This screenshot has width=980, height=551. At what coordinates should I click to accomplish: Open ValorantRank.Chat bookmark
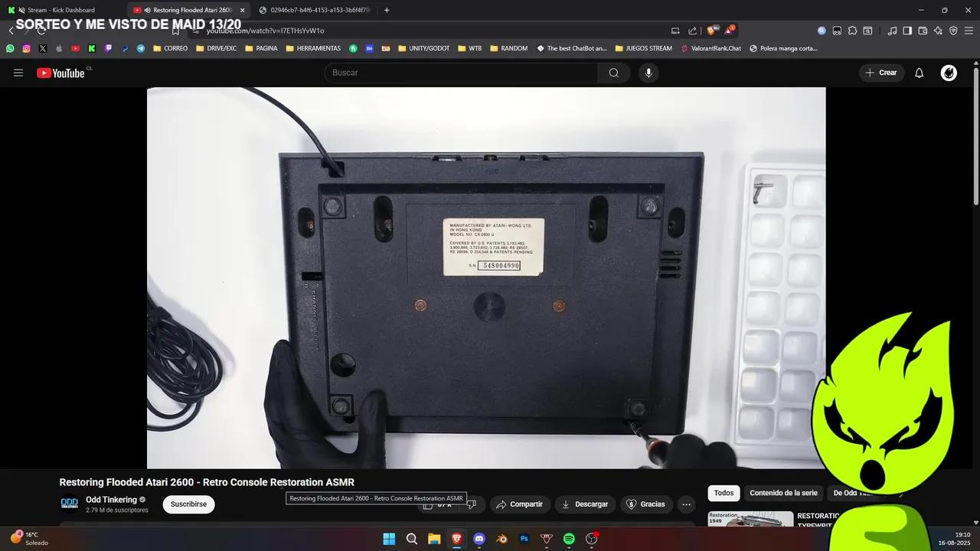tap(710, 48)
